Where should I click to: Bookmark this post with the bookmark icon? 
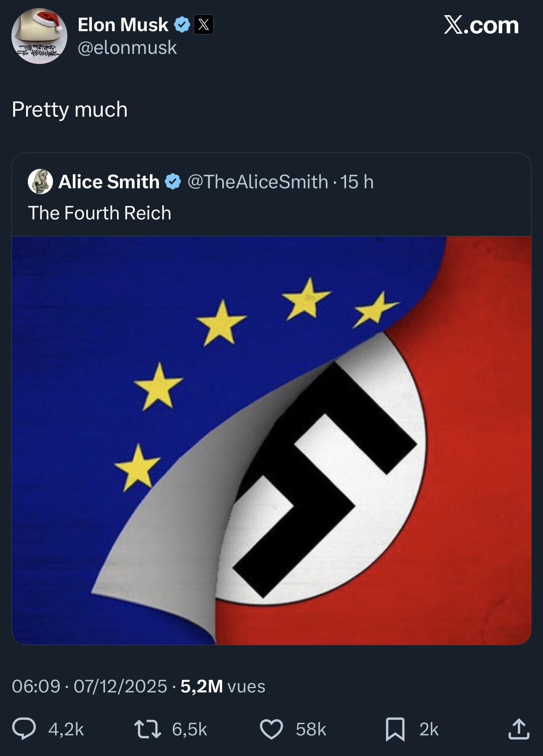pos(395,729)
